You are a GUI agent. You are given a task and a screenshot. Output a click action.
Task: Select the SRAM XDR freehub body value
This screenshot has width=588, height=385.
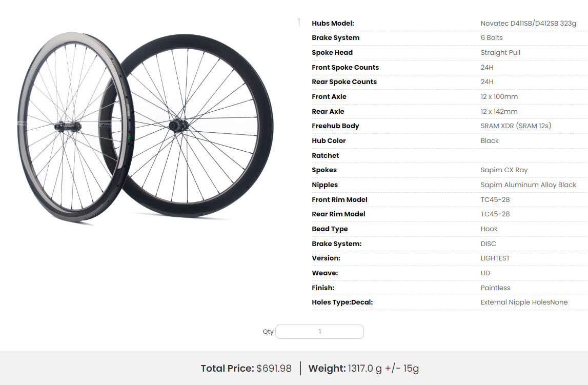516,126
